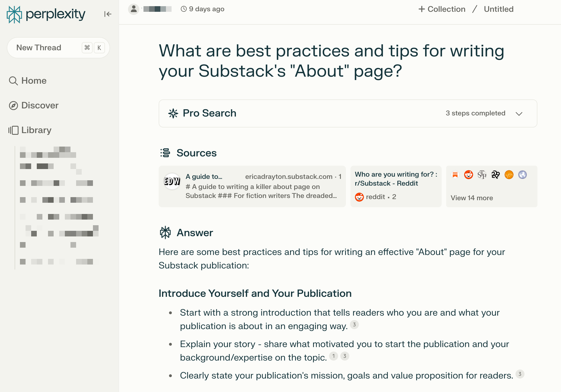Click the Perplexity logo
This screenshot has height=392, width=561.
point(46,14)
